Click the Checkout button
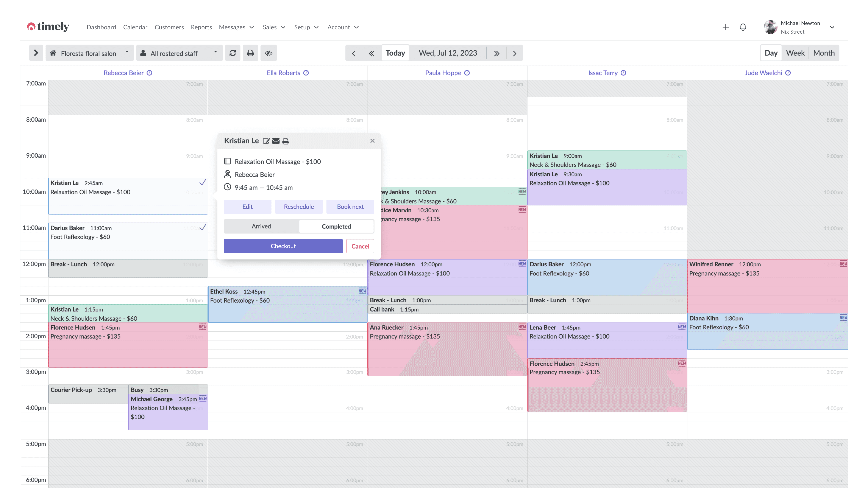Viewport: 868px width, 488px height. coord(283,246)
